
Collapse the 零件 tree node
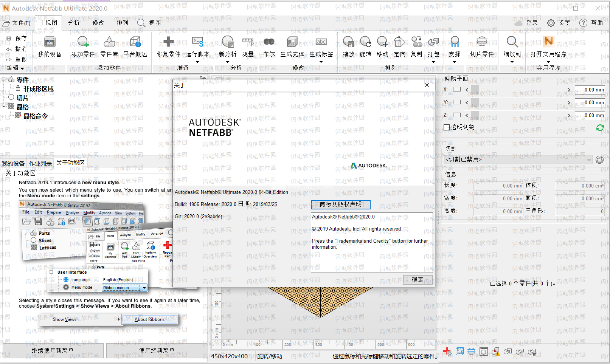[x=4, y=79]
